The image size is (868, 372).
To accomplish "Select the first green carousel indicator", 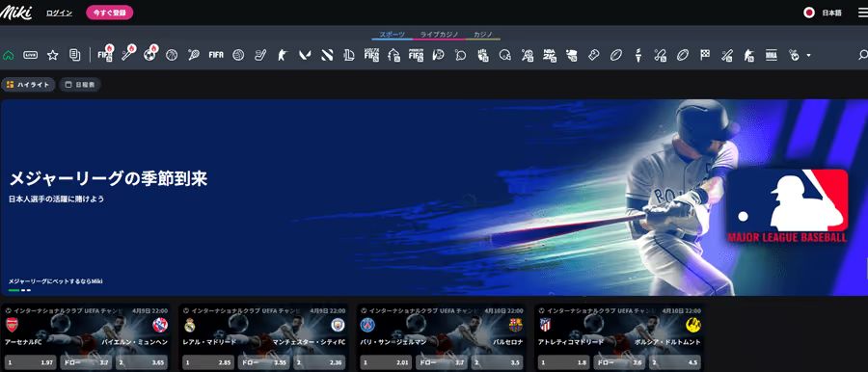I will 14,290.
